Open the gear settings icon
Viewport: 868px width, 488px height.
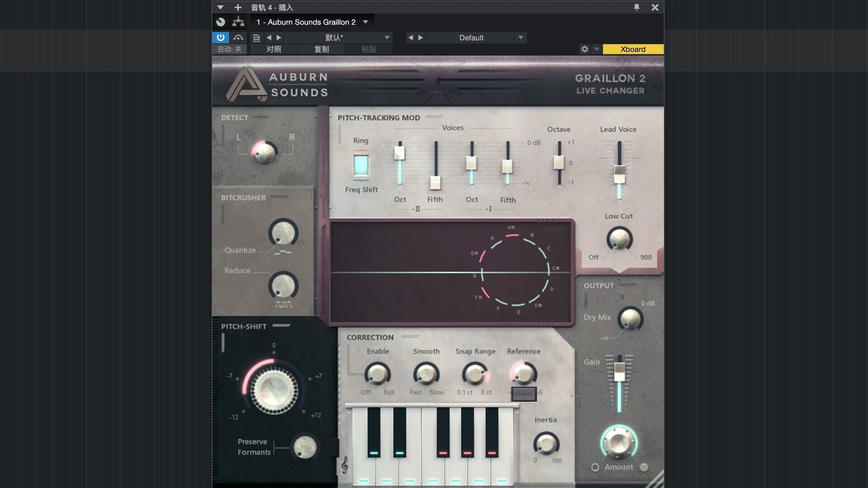click(585, 49)
